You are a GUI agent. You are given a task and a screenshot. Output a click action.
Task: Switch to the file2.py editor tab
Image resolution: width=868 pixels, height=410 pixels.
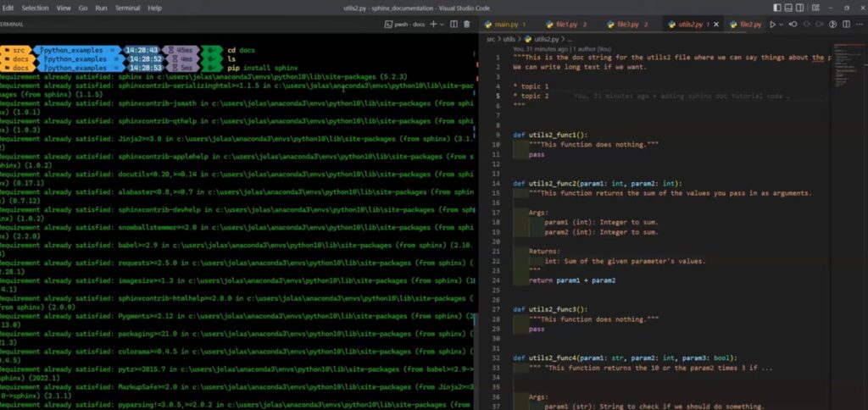(747, 25)
